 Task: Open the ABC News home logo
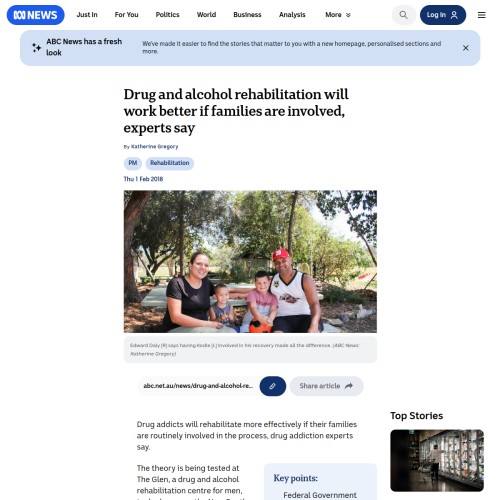36,15
